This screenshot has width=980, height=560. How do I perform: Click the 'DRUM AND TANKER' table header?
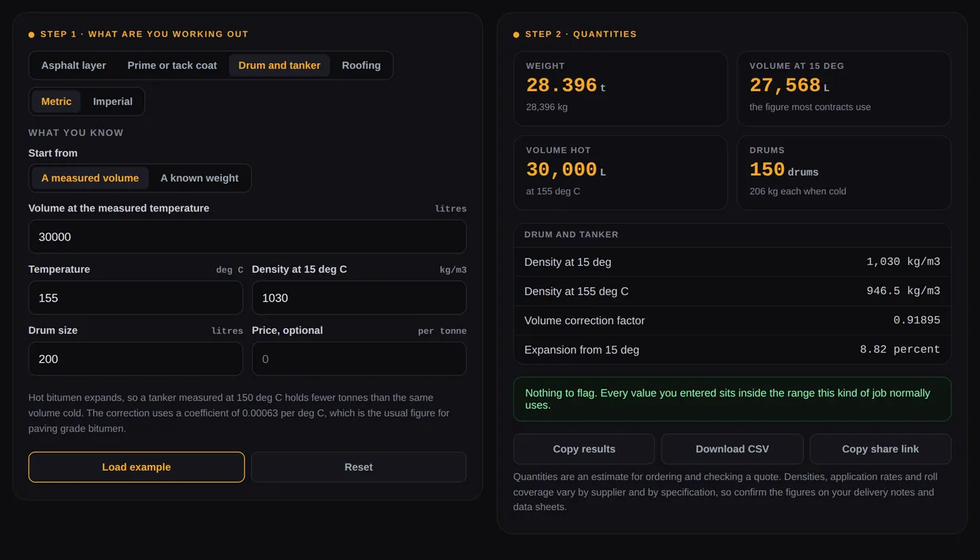(x=571, y=234)
